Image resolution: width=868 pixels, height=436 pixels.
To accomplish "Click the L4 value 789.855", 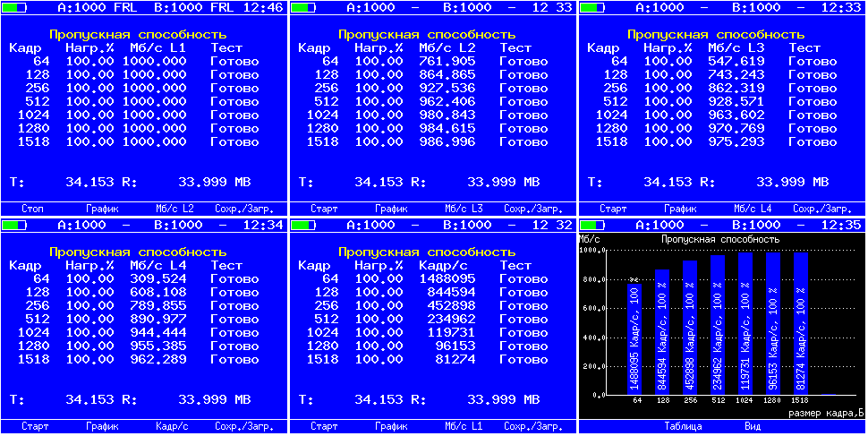I will coord(158,306).
